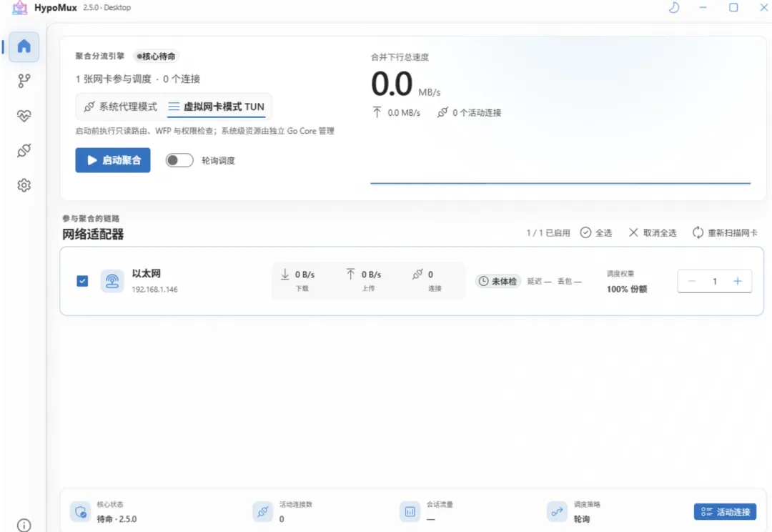Click the 未体检 status badge
The height and width of the screenshot is (532, 772).
point(498,281)
